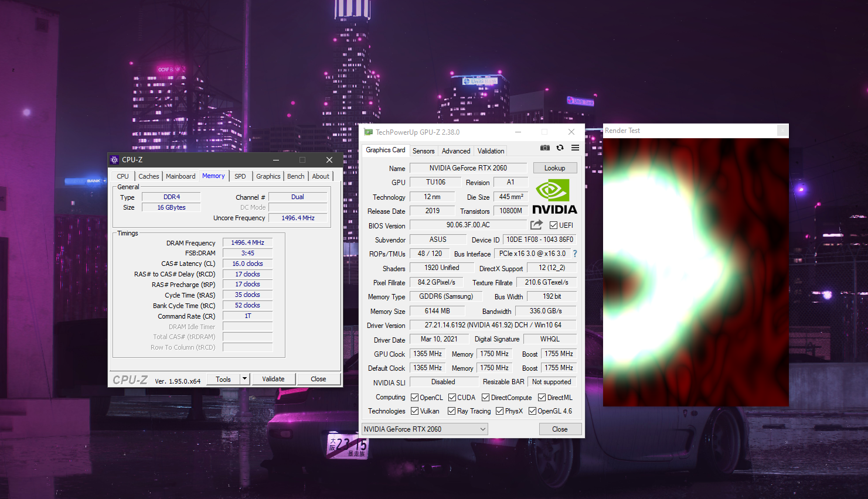Screen dimensions: 868x499
Task: Open the GPU selection dropdown in GPU-Z
Action: coord(425,429)
